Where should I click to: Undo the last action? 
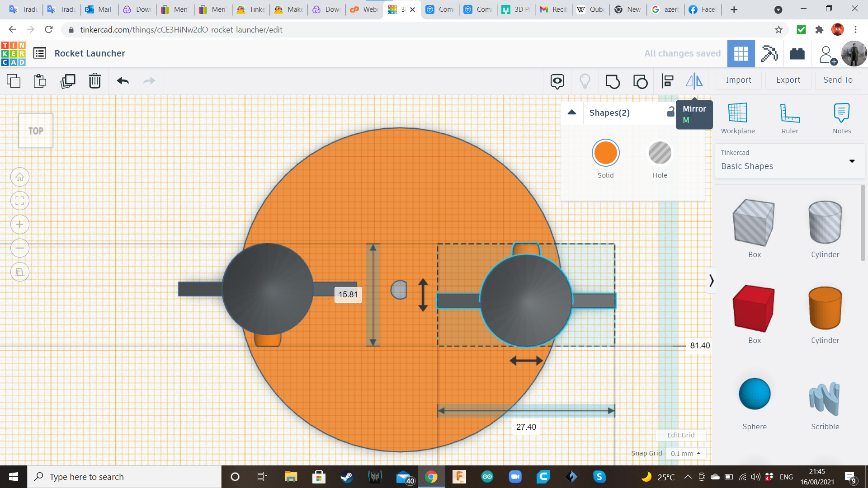pyautogui.click(x=122, y=81)
